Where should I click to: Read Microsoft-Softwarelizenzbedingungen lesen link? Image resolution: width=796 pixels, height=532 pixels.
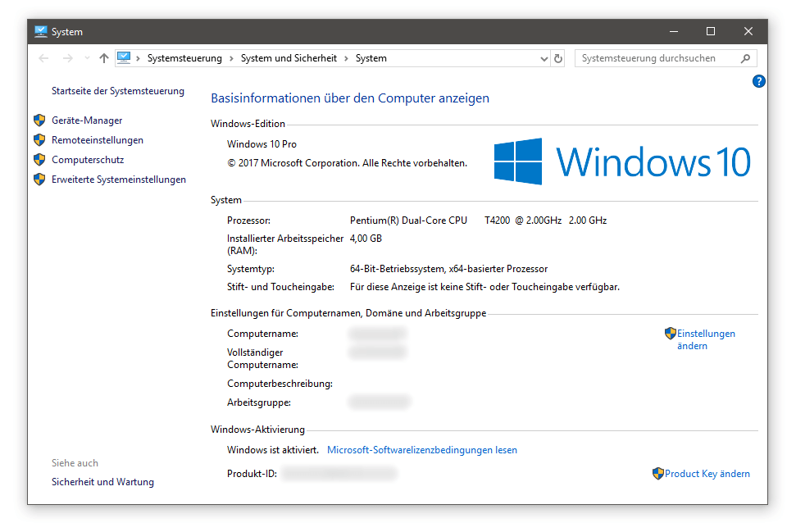click(x=421, y=450)
